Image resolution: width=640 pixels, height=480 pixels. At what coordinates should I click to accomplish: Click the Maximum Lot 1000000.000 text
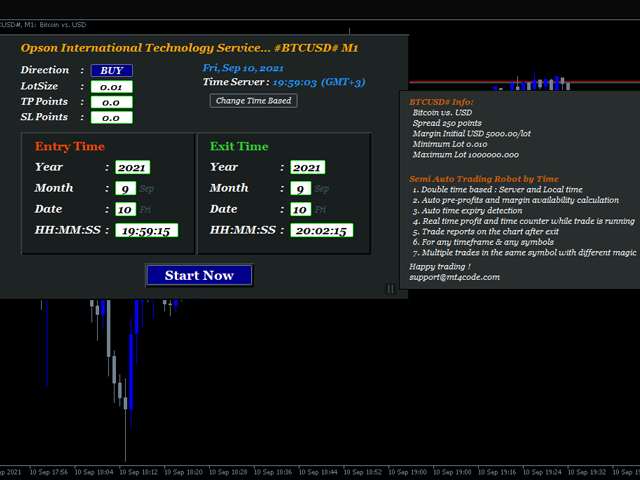coord(466,155)
